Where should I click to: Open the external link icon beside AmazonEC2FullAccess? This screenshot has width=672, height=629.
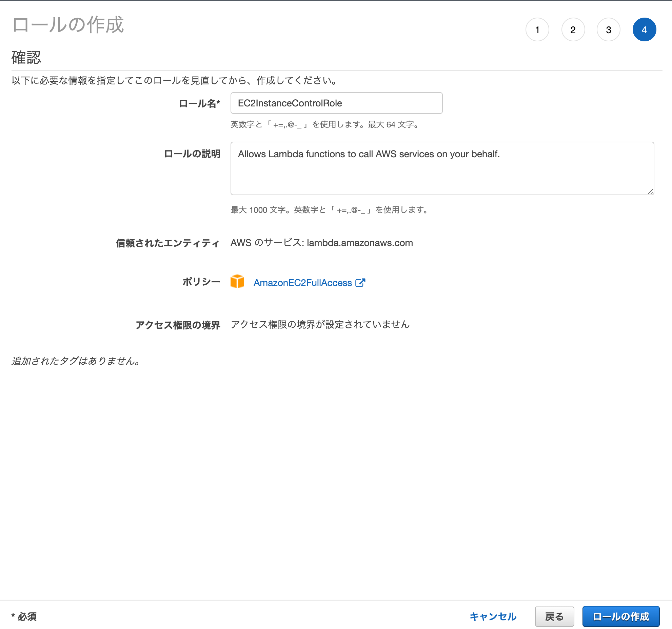click(x=360, y=283)
